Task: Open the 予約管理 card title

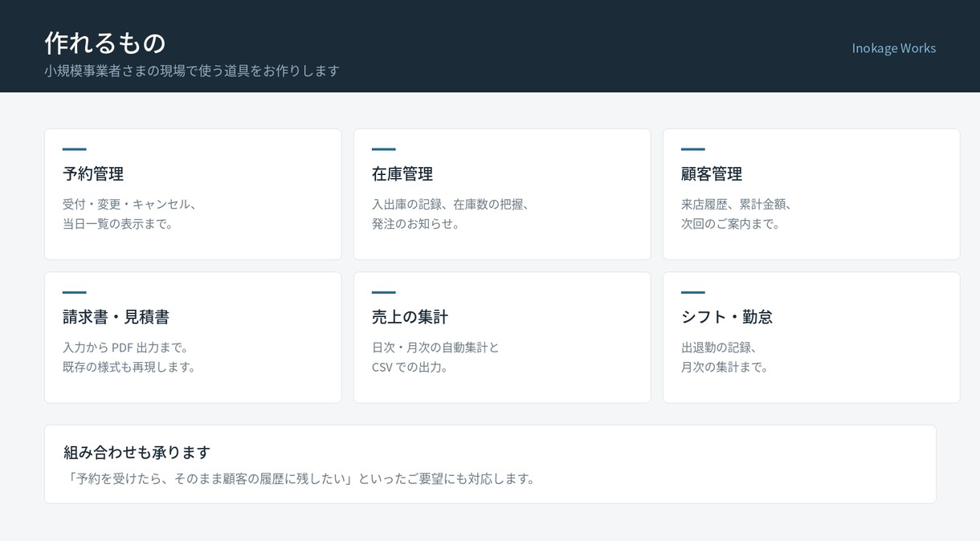Action: 93,173
